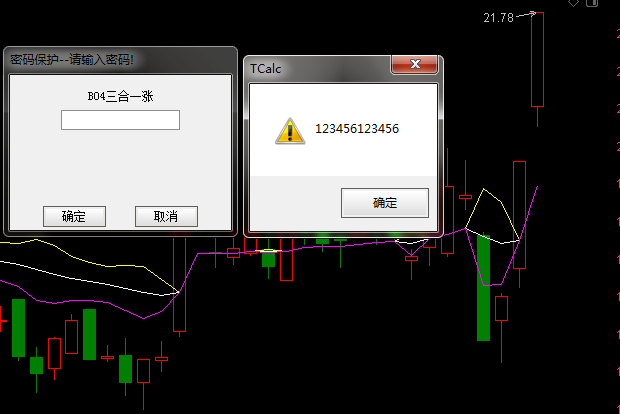
Task: Click the diamond icon at chart top-right
Action: 574,4
